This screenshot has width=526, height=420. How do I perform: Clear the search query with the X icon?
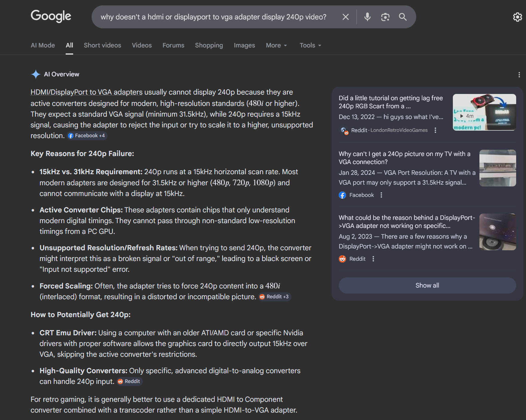coord(345,17)
